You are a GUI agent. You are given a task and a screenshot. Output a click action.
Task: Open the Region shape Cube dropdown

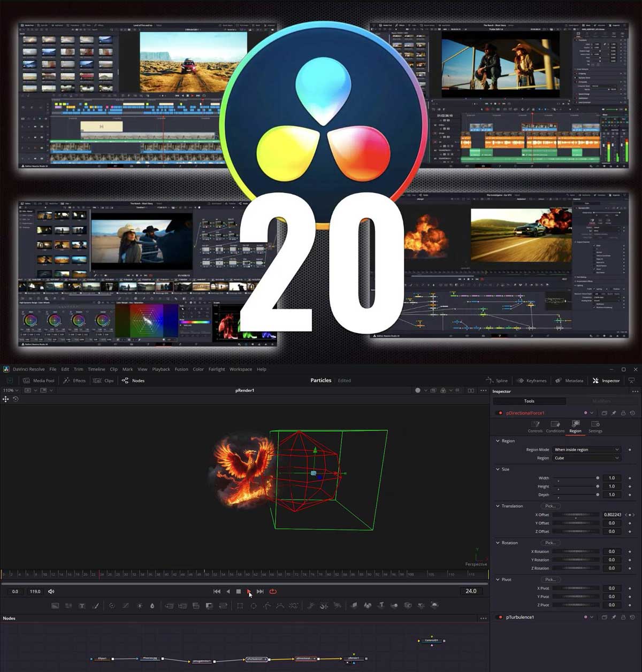click(x=586, y=458)
